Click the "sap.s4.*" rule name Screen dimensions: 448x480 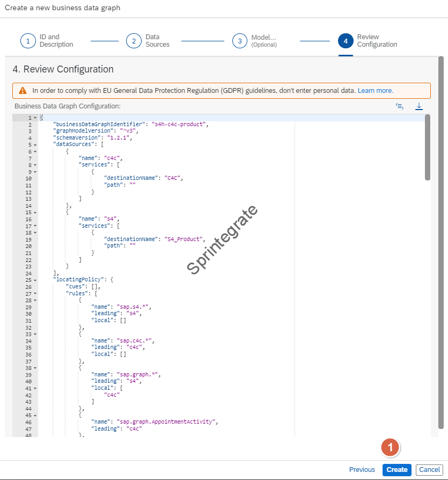click(x=132, y=307)
